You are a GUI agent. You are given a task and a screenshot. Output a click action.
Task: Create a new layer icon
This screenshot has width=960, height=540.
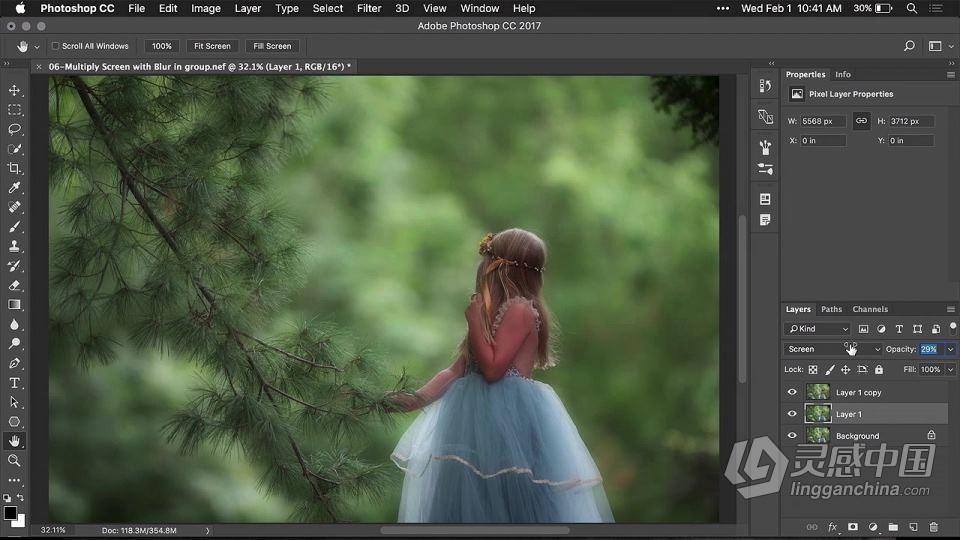pos(913,527)
